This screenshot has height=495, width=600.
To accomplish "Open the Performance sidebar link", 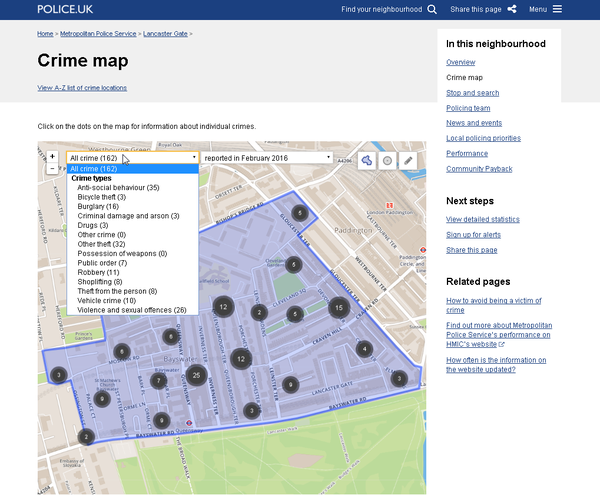I will (467, 153).
